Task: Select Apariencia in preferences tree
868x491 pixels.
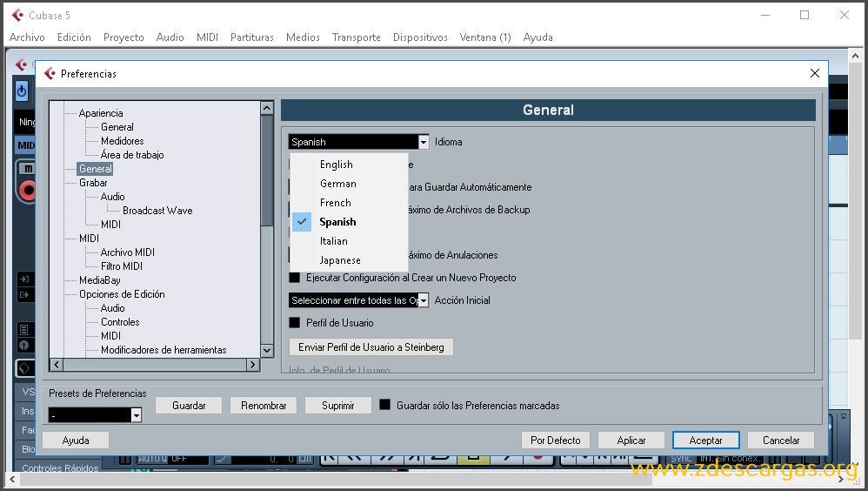Action: pos(101,113)
